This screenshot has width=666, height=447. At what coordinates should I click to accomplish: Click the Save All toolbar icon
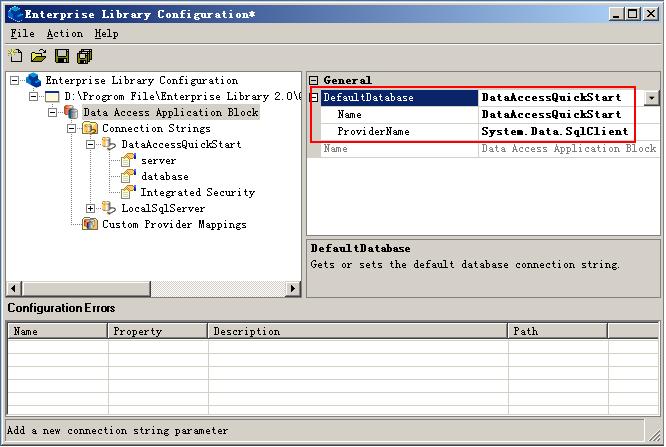tap(85, 56)
